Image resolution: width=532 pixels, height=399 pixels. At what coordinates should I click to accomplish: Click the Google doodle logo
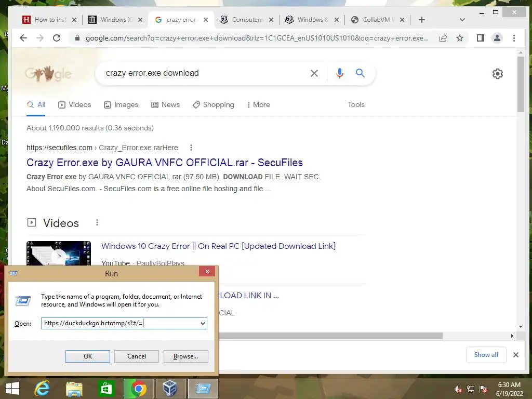[48, 74]
